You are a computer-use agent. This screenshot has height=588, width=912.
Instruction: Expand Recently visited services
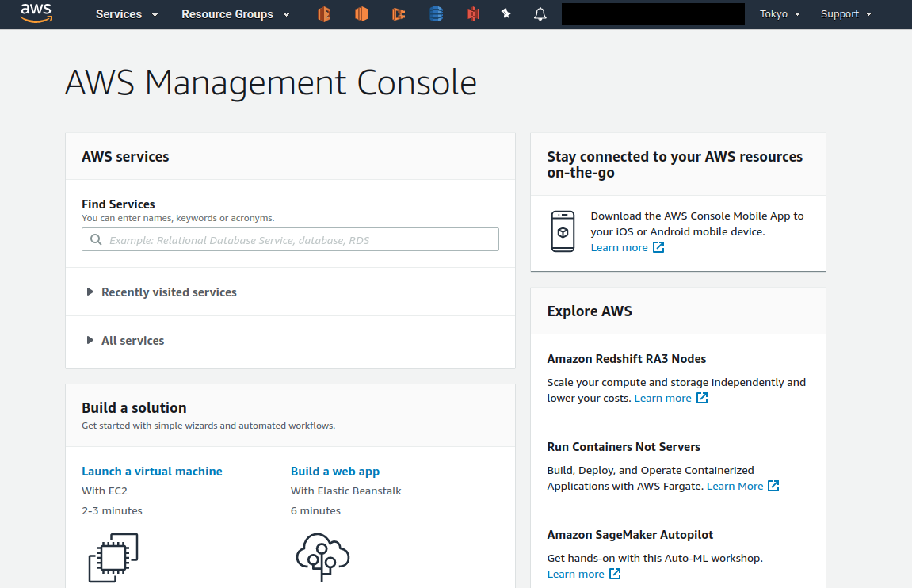click(169, 292)
